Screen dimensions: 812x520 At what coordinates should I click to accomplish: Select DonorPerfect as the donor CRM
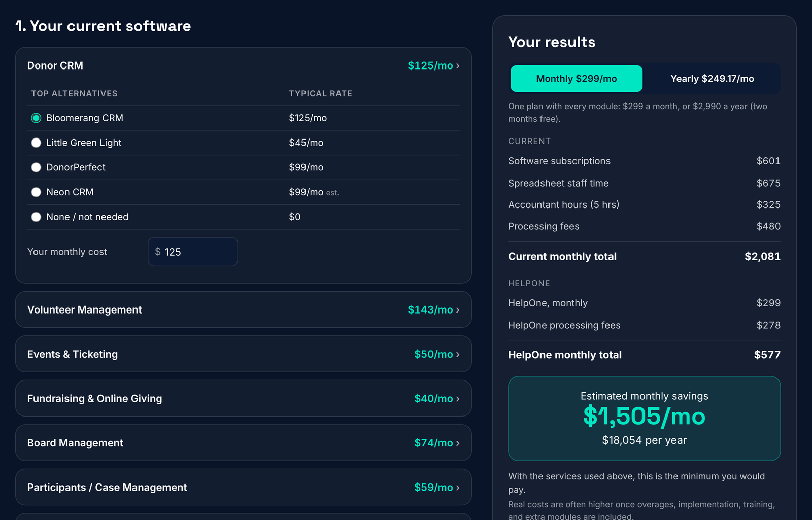click(x=36, y=167)
